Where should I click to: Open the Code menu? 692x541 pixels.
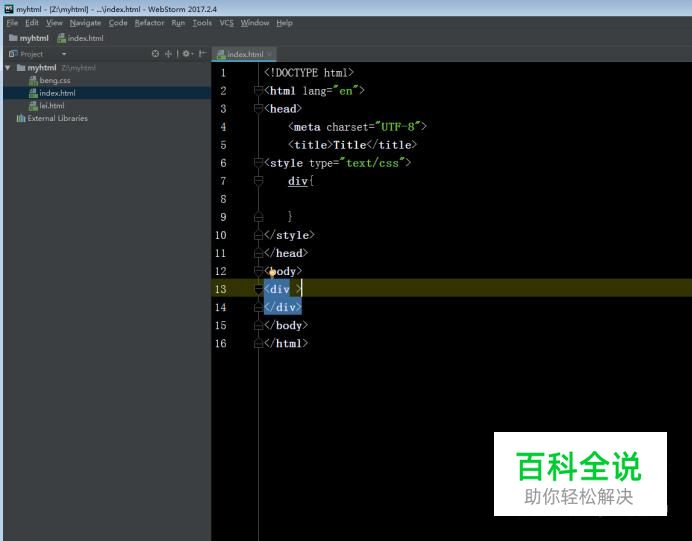click(x=118, y=23)
